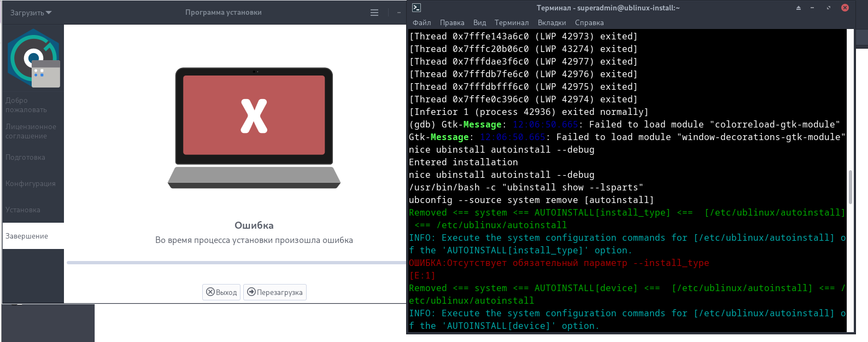The image size is (868, 342).
Task: Open the Терминал menu
Action: point(512,22)
